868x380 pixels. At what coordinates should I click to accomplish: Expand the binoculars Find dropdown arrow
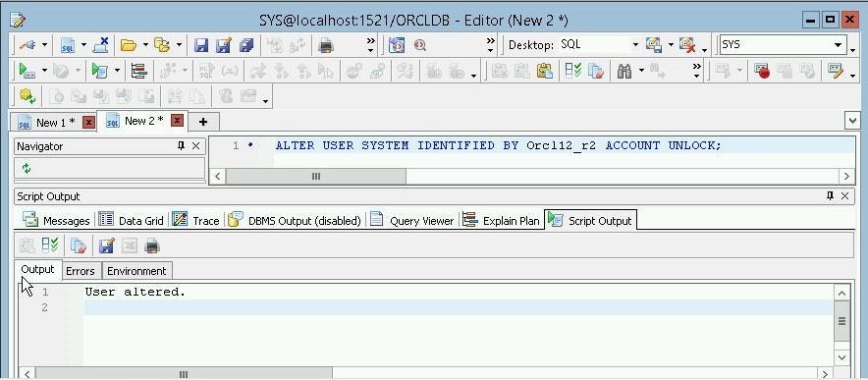pyautogui.click(x=641, y=71)
